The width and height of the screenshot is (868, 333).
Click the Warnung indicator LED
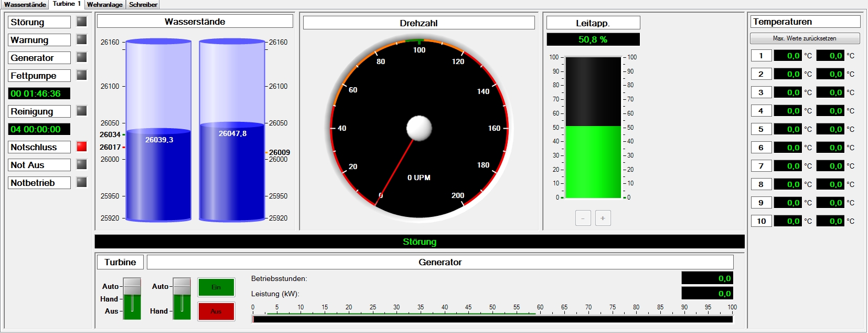81,39
